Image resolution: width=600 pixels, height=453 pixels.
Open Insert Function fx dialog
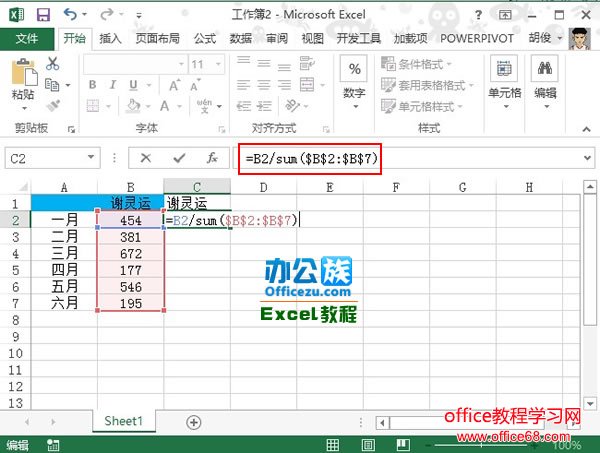[x=212, y=158]
